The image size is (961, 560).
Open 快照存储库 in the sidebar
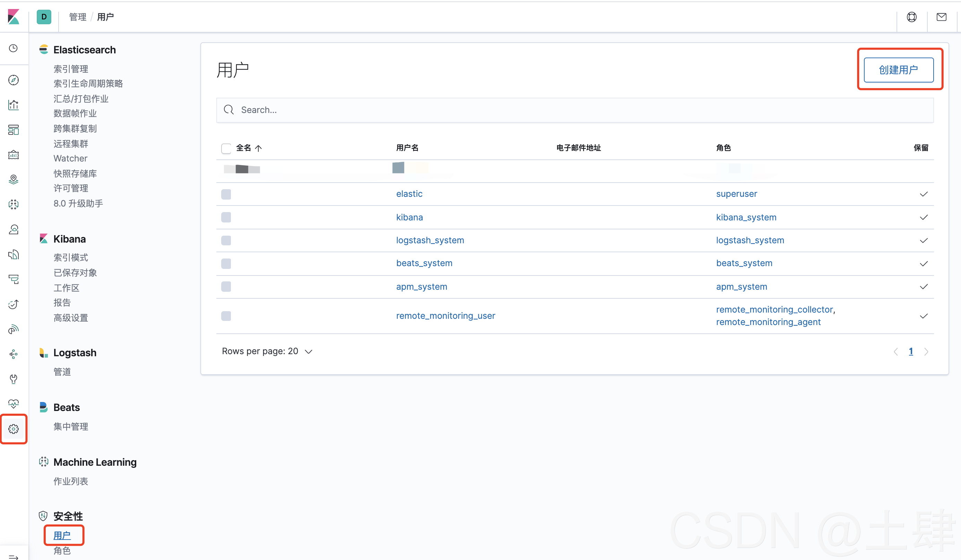(75, 174)
